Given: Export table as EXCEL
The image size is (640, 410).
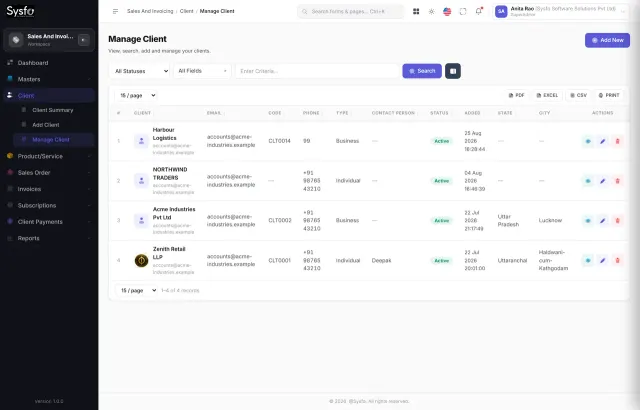Looking at the screenshot, I should 547,95.
